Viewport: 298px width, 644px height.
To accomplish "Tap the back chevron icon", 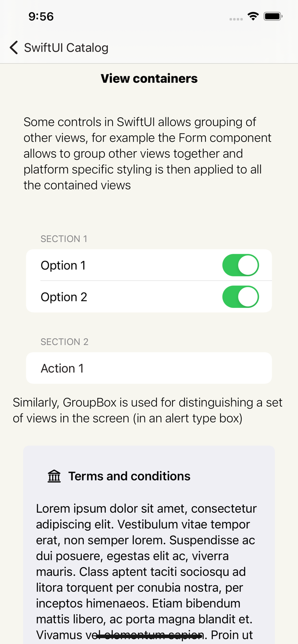I will click(x=13, y=48).
